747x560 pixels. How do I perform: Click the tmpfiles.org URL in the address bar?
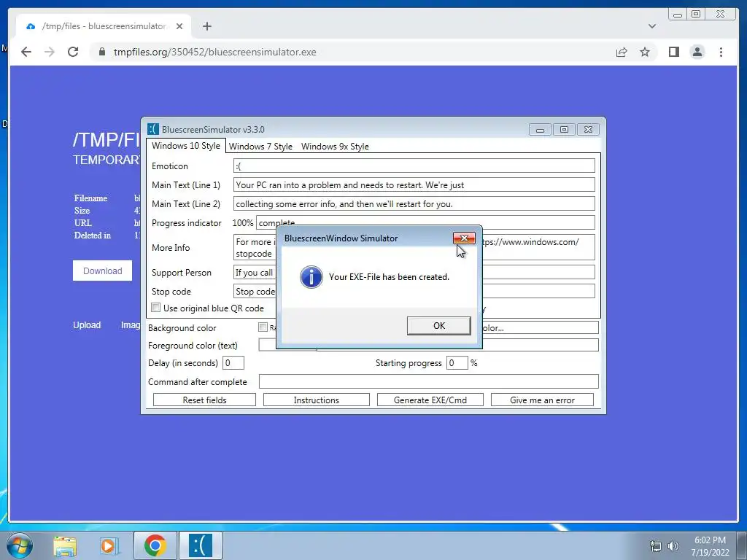click(215, 52)
